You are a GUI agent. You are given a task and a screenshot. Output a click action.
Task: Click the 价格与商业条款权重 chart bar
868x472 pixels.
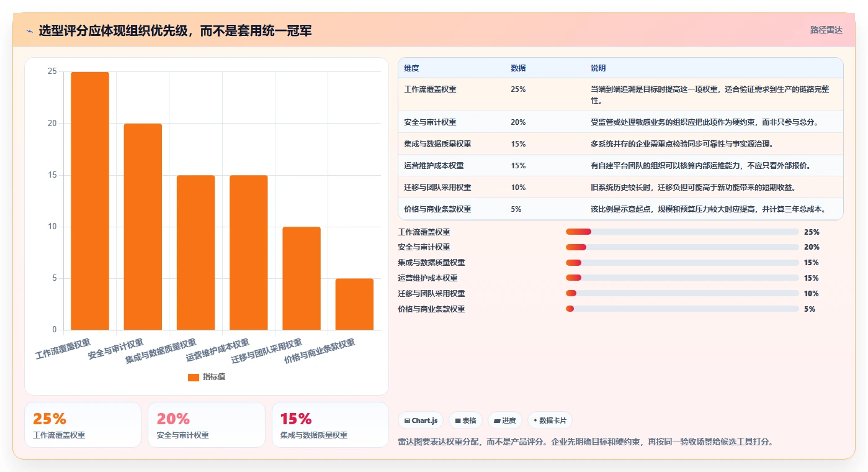tap(354, 304)
